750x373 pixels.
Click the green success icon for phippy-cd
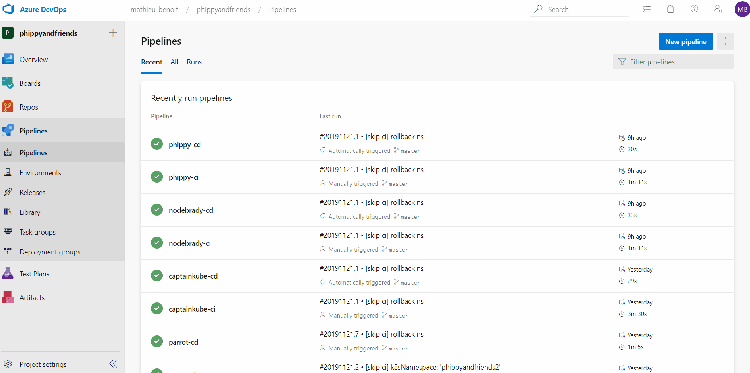click(x=156, y=143)
